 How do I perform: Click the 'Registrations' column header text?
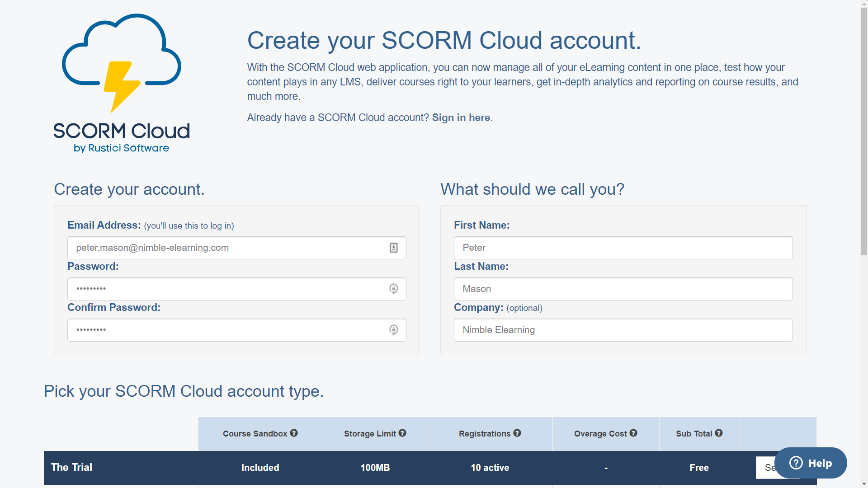[485, 433]
